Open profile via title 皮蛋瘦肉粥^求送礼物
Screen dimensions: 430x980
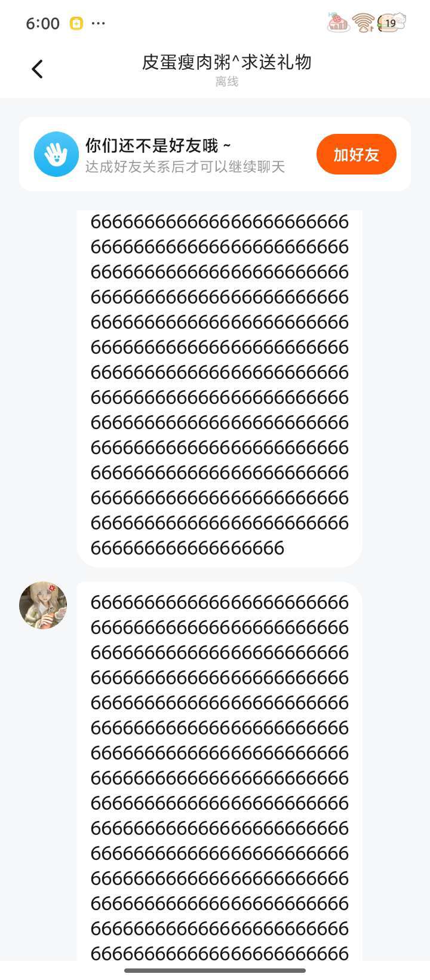click(x=227, y=62)
